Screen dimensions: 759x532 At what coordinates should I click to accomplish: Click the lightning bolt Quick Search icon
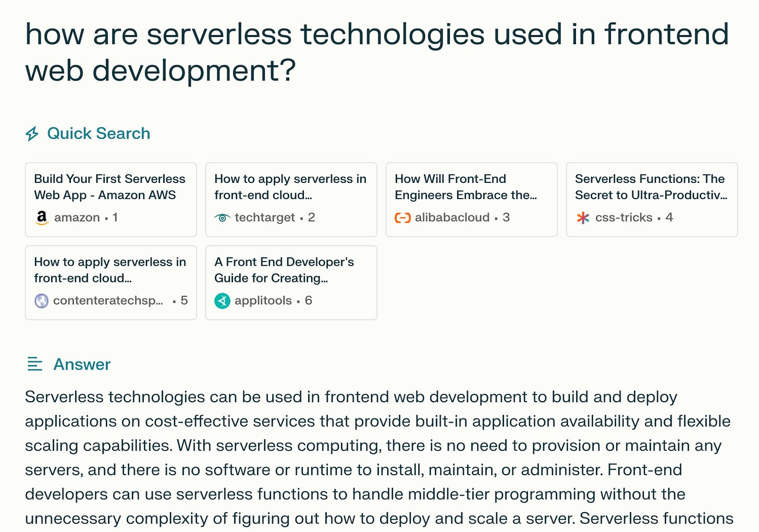tap(32, 134)
